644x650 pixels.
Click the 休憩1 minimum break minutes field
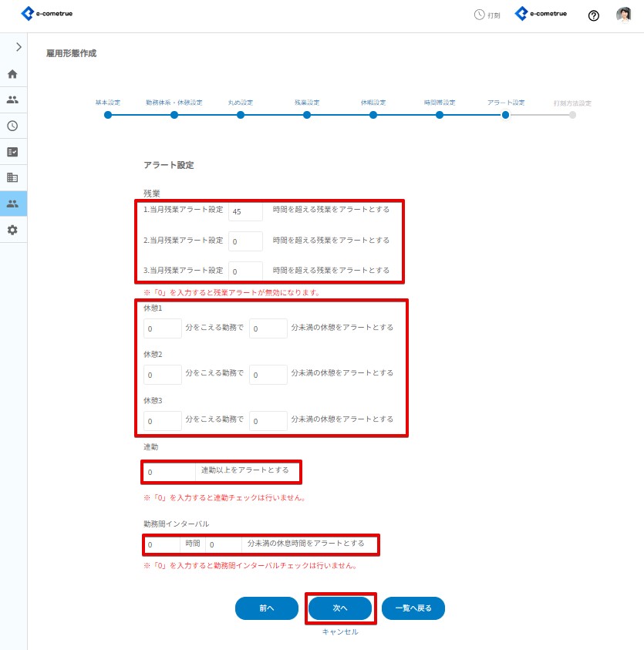coord(268,328)
